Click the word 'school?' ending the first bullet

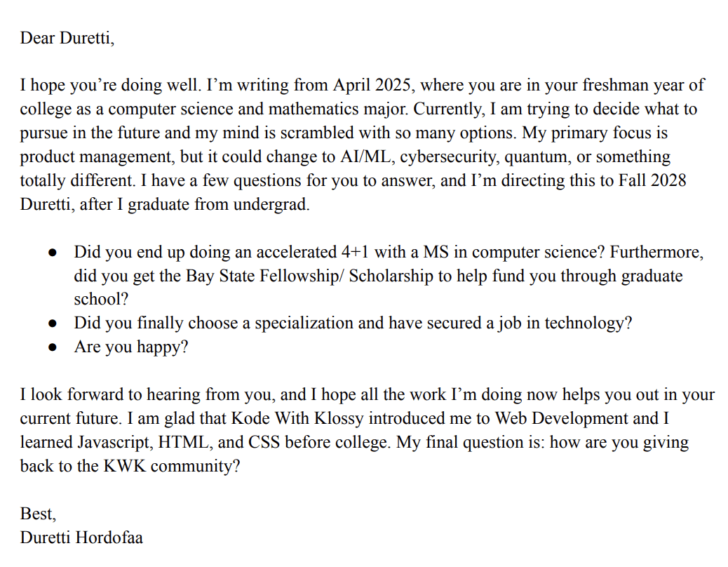(x=101, y=300)
